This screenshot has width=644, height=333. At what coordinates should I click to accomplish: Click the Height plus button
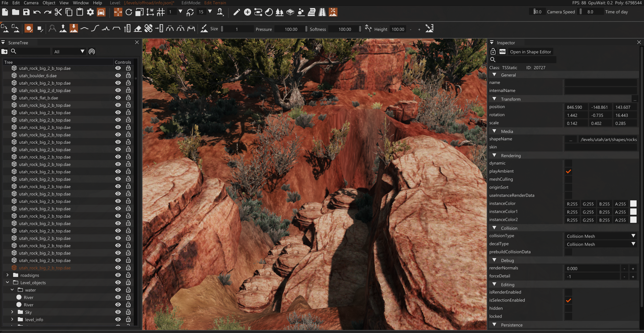click(x=419, y=29)
